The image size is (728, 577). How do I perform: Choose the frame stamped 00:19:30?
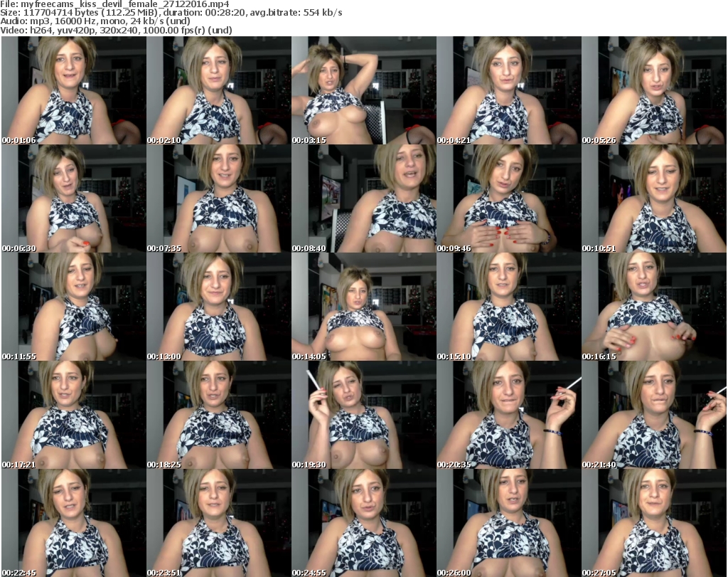coord(363,415)
